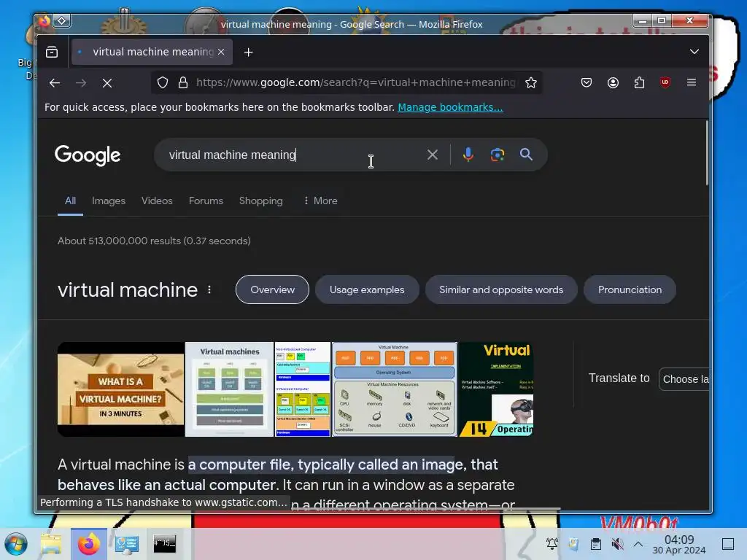Open a new tab with plus button
Screen dimensions: 747x560
point(248,52)
